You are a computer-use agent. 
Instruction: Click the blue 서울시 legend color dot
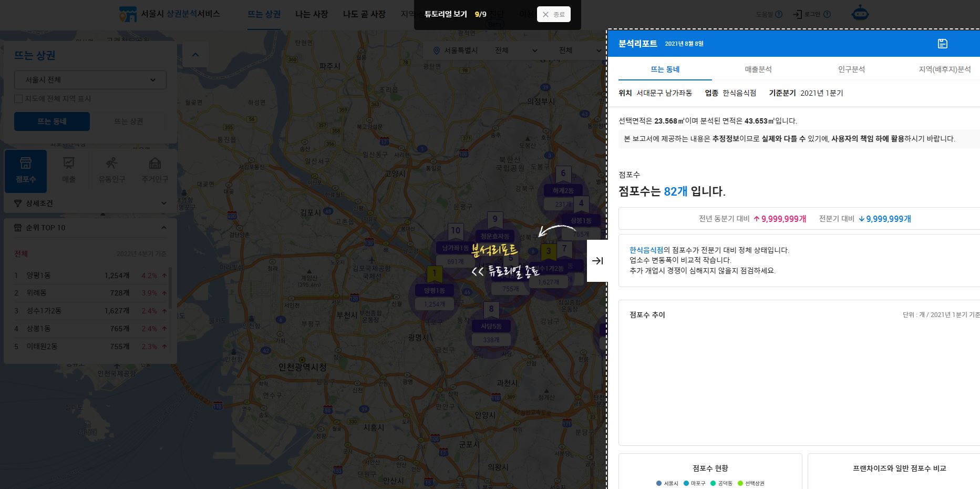(658, 483)
